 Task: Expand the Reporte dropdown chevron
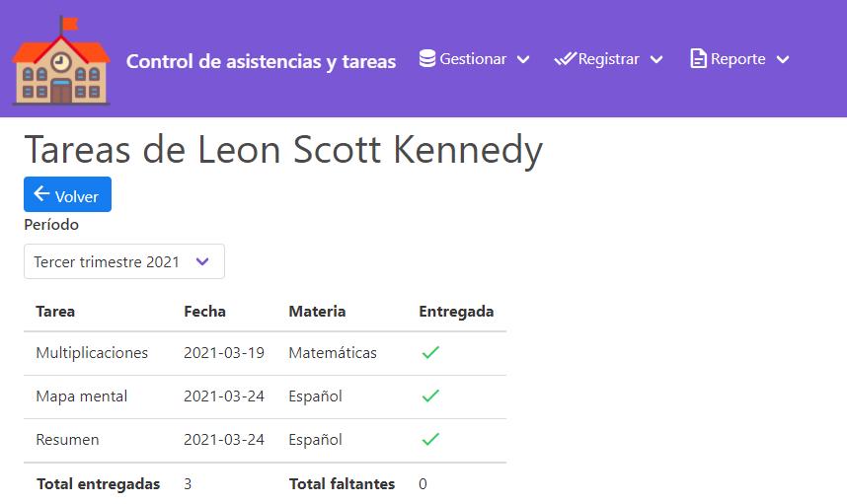783,60
